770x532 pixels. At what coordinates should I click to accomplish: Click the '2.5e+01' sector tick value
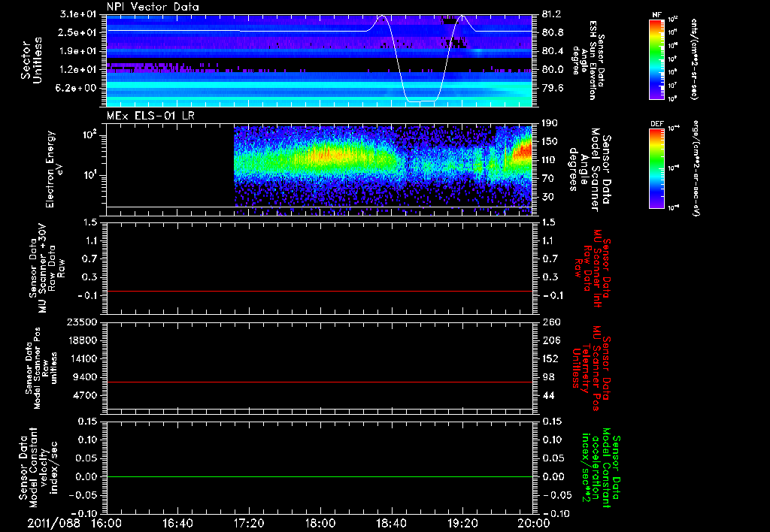78,32
